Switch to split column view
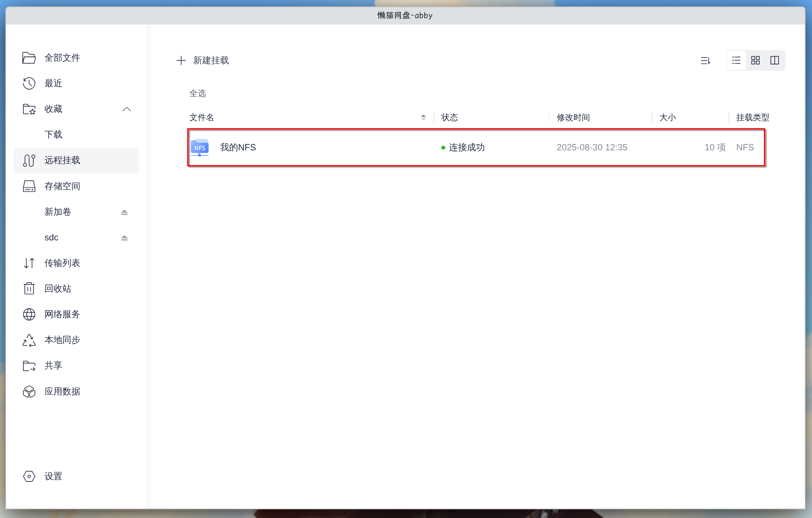Screen dimensions: 812x518 (775, 60)
